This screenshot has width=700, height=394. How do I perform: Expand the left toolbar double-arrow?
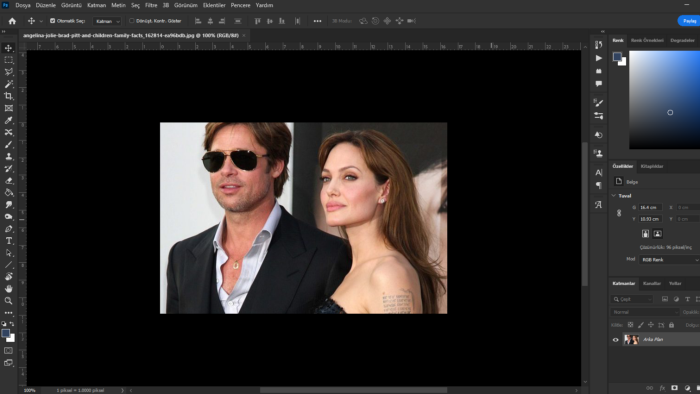[4, 31]
